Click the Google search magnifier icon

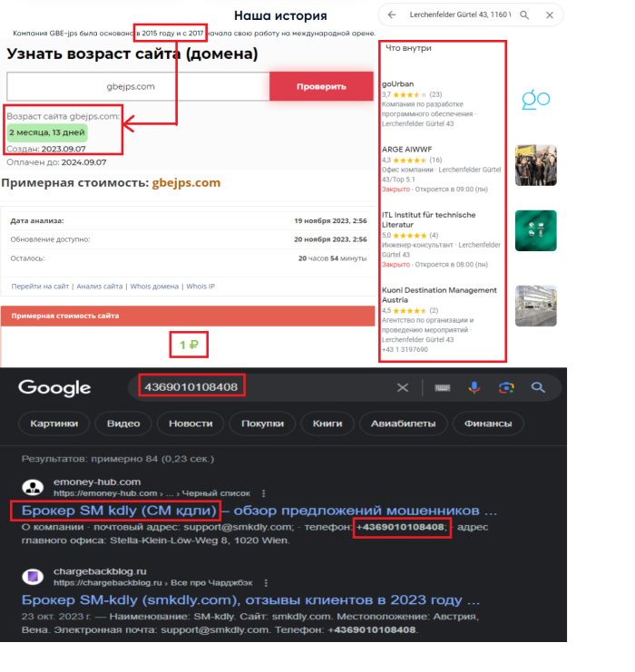[538, 388]
